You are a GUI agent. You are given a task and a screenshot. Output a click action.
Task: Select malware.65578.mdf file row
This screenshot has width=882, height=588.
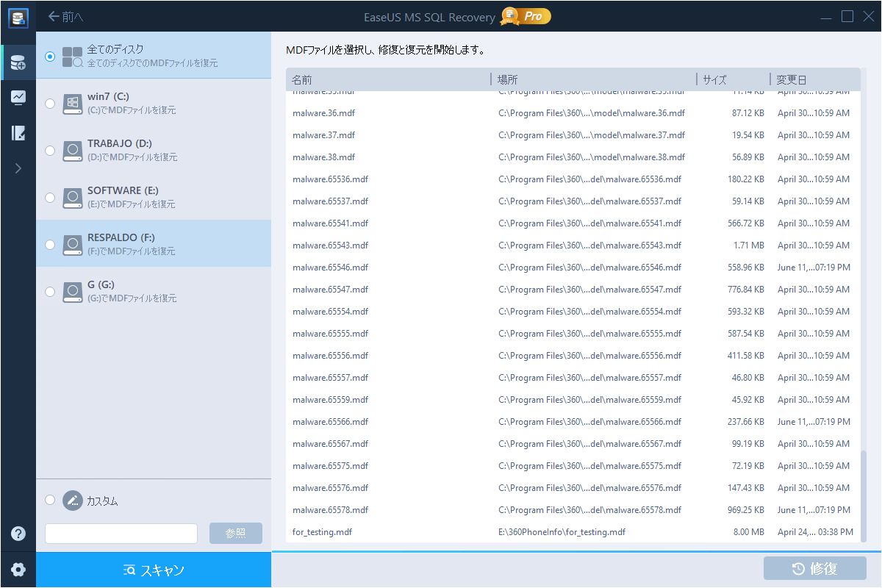(573, 510)
